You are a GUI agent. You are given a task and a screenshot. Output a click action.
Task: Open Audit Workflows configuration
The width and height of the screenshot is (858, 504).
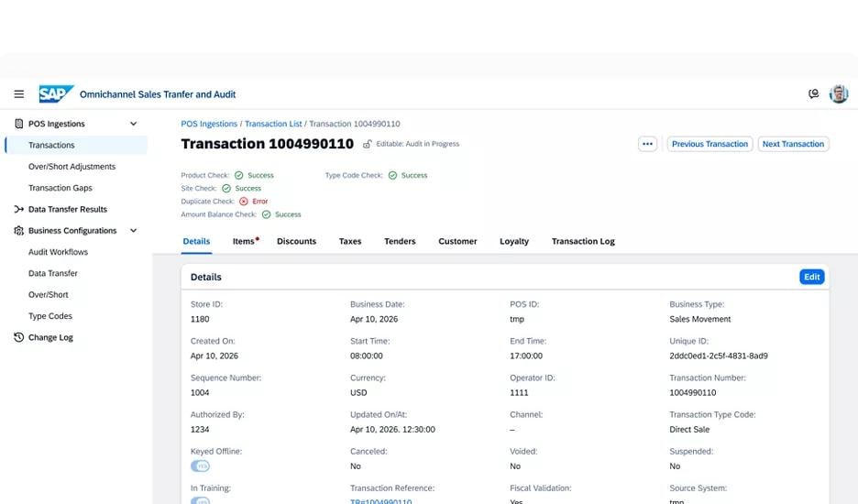click(x=58, y=252)
